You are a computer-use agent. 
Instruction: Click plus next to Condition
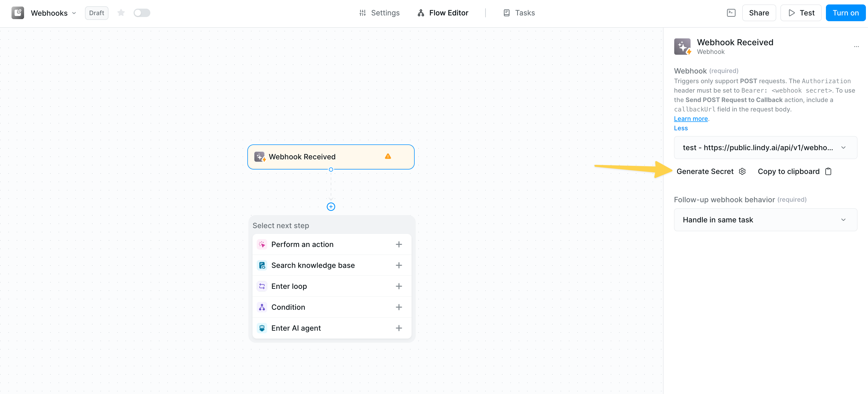pos(399,307)
